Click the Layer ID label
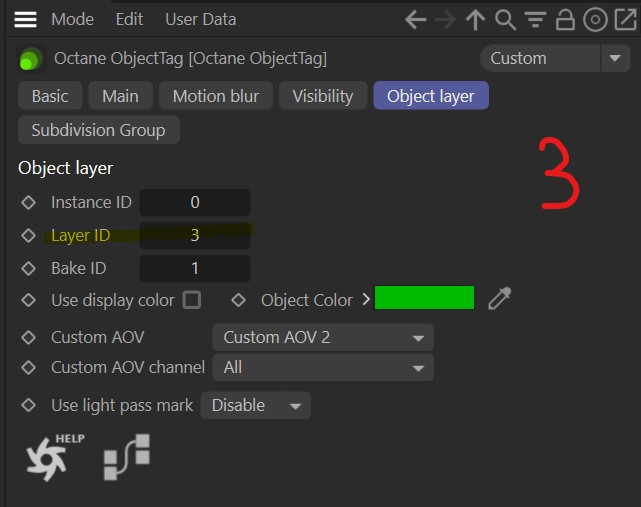Image resolution: width=641 pixels, height=507 pixels. click(81, 236)
